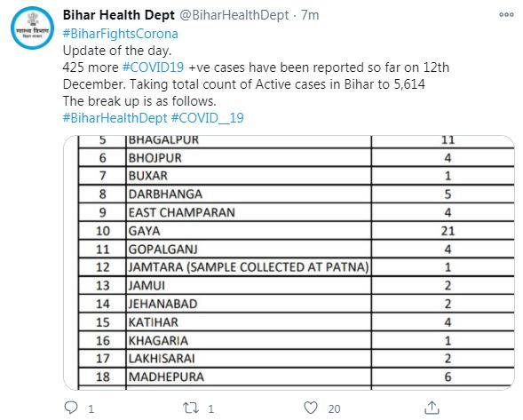Image resolution: width=523 pixels, height=420 pixels.
Task: Open Bihar Health Dept profile avatar
Action: coord(32,28)
